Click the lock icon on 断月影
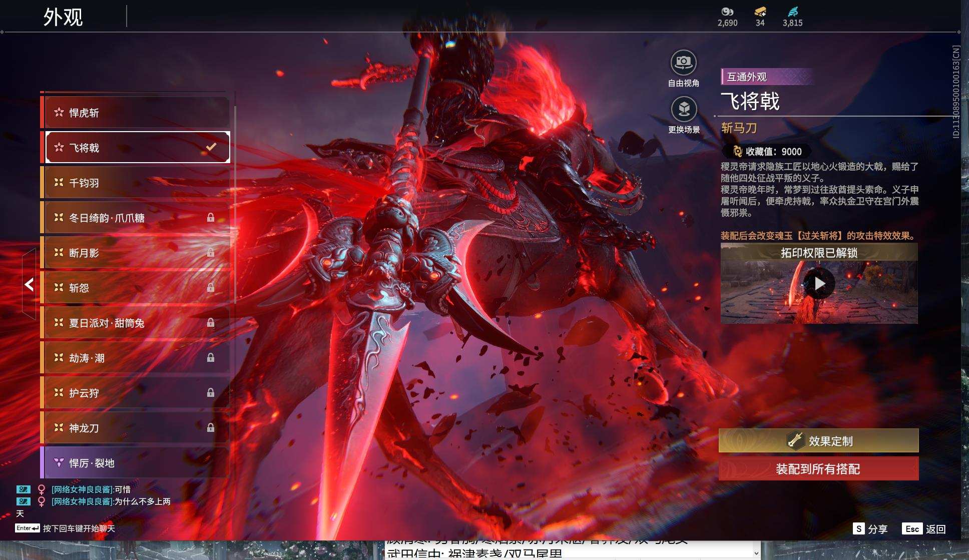 point(211,253)
